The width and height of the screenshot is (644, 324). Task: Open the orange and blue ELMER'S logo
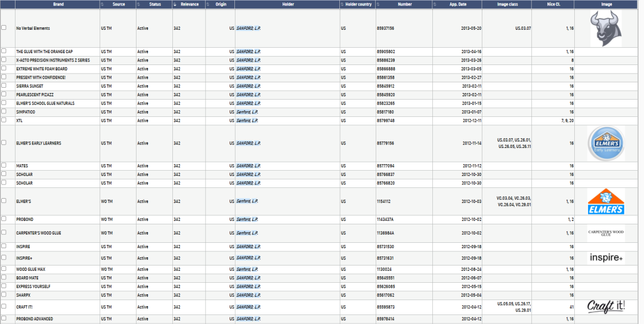(x=606, y=202)
